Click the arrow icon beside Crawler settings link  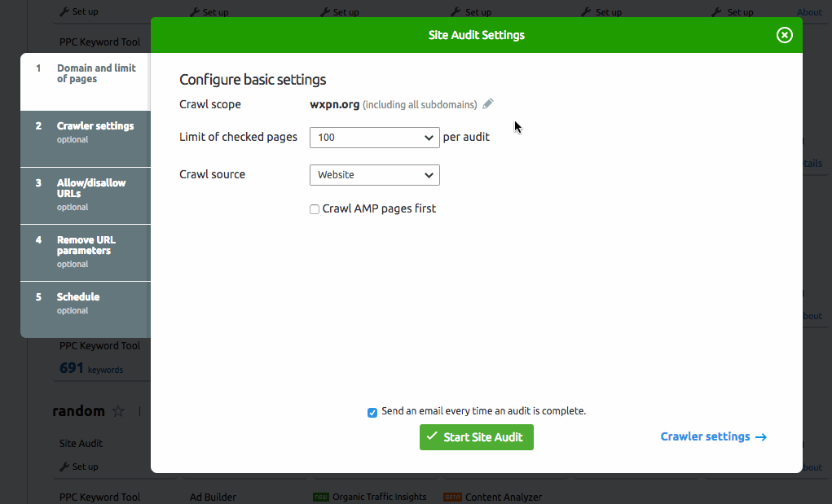(760, 437)
